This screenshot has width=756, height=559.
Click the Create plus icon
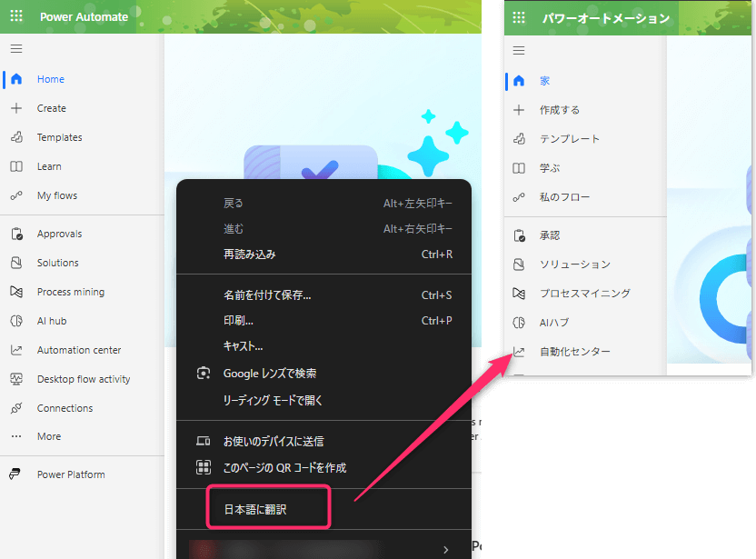pyautogui.click(x=16, y=108)
